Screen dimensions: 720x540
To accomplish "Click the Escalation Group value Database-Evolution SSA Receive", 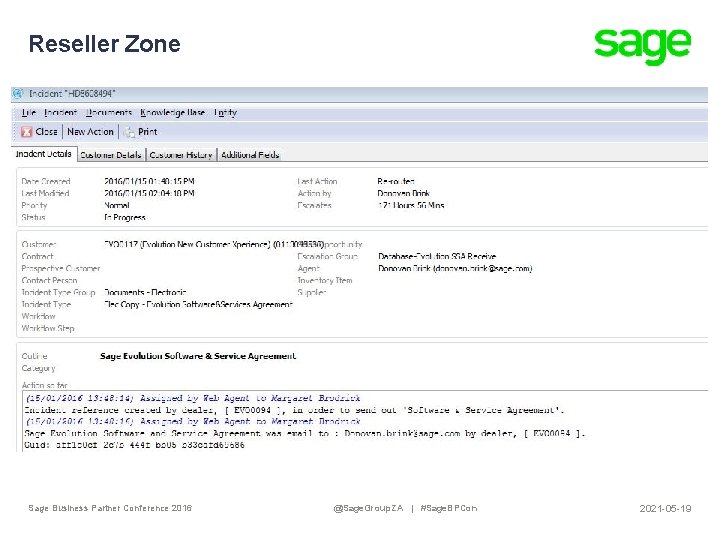I will 437,256.
